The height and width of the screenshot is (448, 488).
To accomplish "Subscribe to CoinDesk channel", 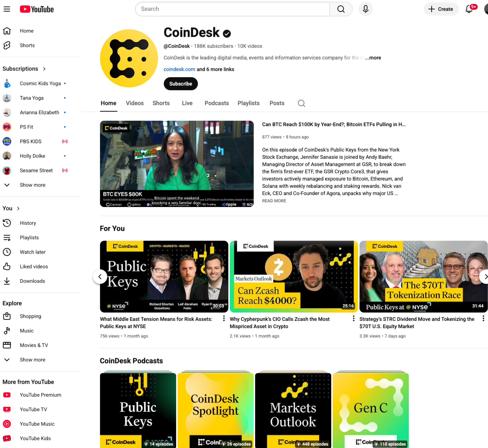I will (181, 84).
